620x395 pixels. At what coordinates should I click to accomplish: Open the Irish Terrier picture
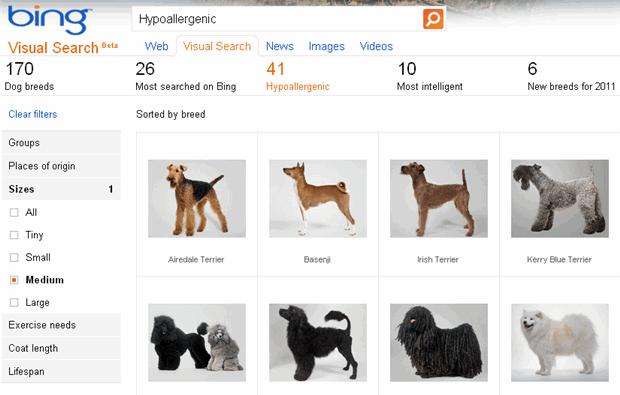click(x=439, y=198)
